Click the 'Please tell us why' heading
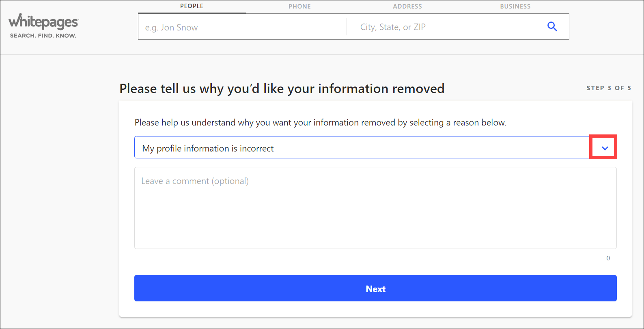The image size is (644, 329). click(x=282, y=89)
